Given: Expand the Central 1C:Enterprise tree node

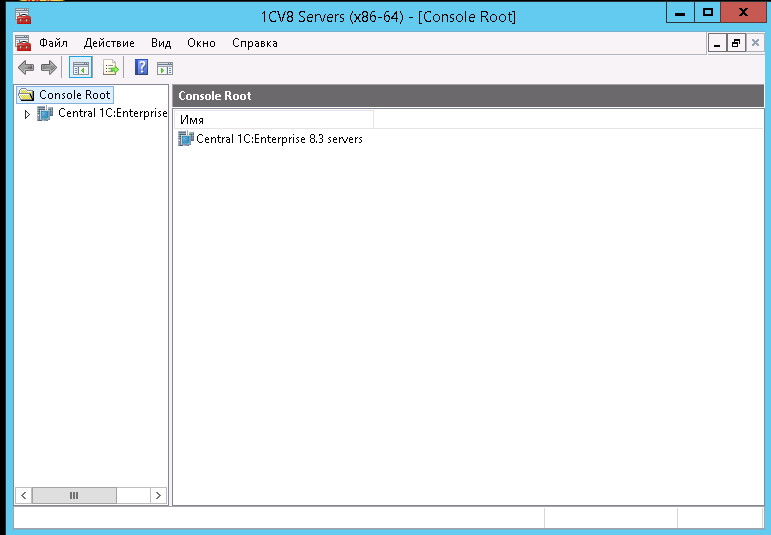Looking at the screenshot, I should (27, 114).
